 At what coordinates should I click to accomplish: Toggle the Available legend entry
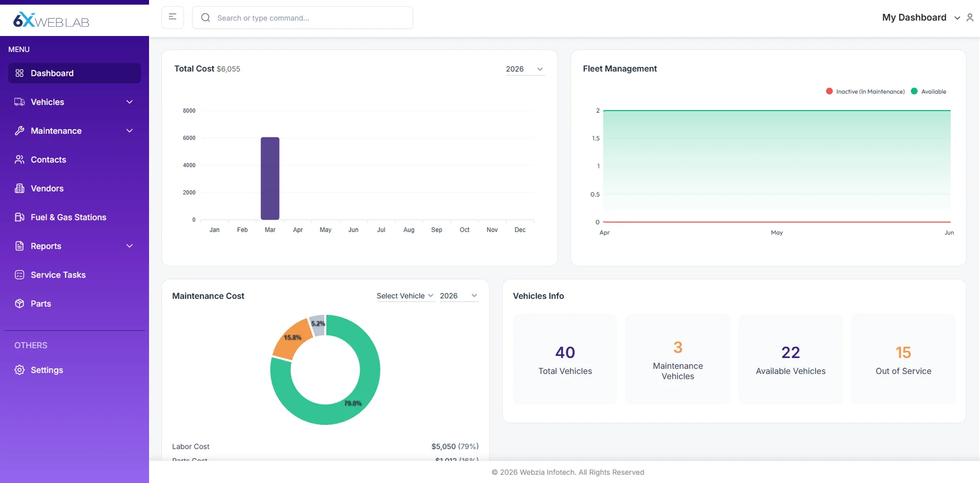[929, 91]
